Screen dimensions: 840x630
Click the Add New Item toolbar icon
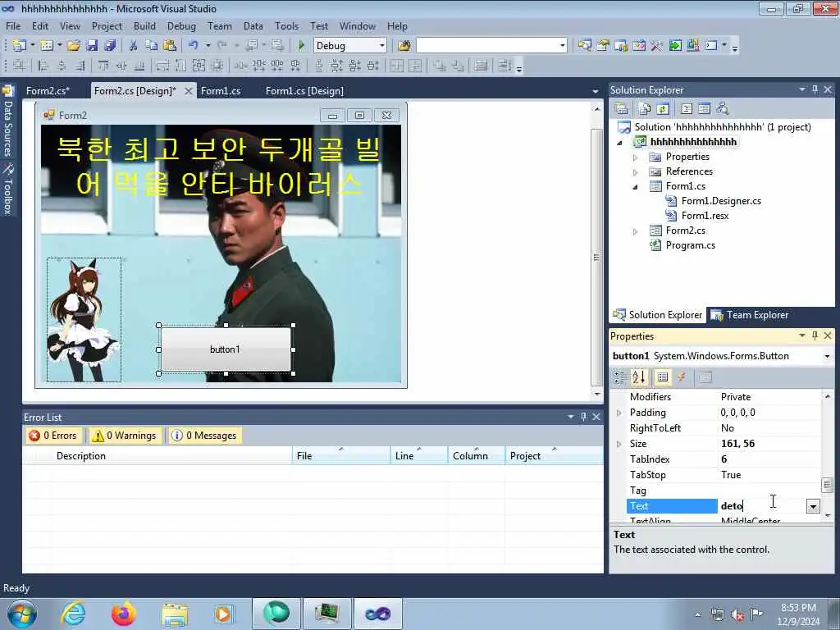click(47, 46)
